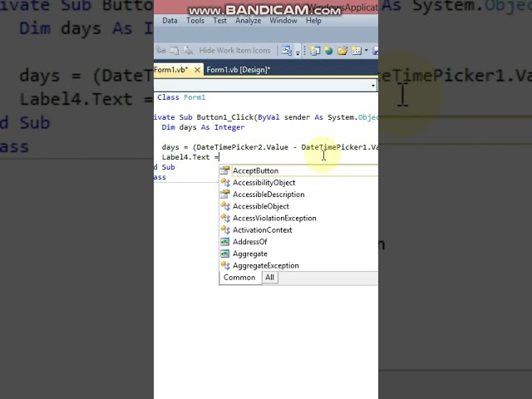Click the third greyed work item icon
532x399 pixels.
pyautogui.click(x=188, y=51)
